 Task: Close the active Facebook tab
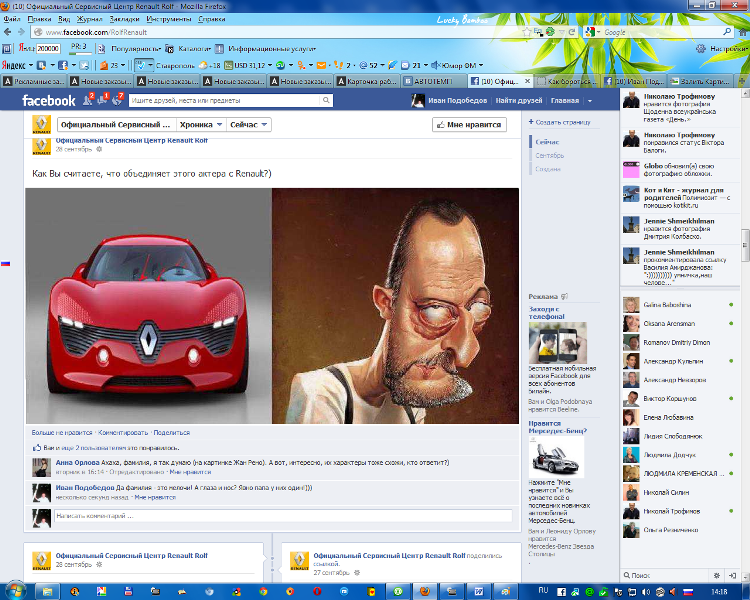527,81
